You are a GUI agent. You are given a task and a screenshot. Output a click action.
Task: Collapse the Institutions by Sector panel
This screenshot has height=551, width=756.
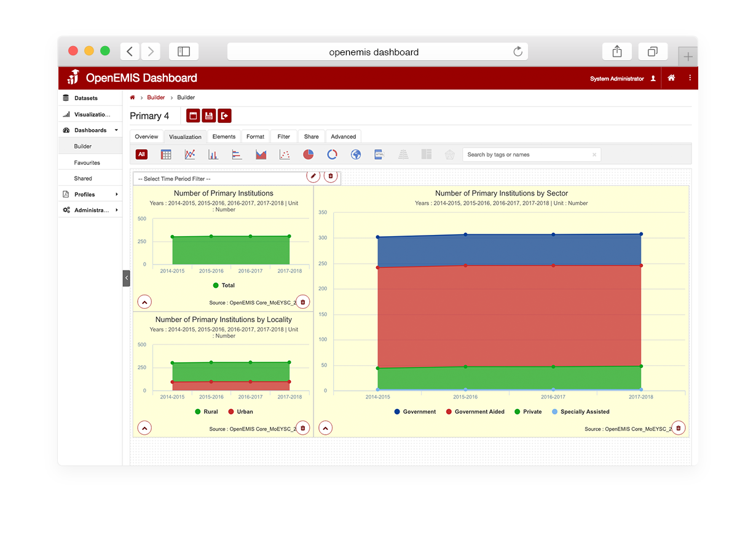click(x=325, y=428)
